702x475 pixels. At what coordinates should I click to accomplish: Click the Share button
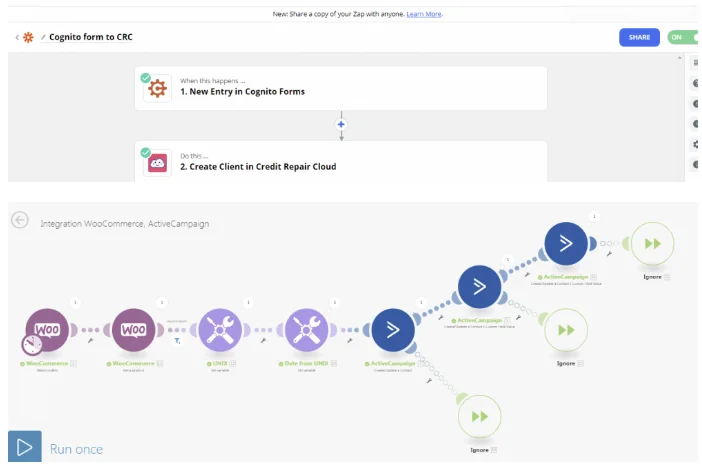point(639,37)
